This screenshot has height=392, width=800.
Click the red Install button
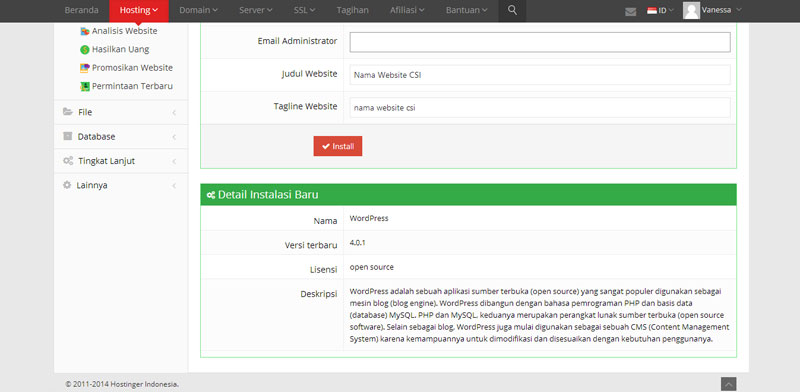click(x=338, y=146)
